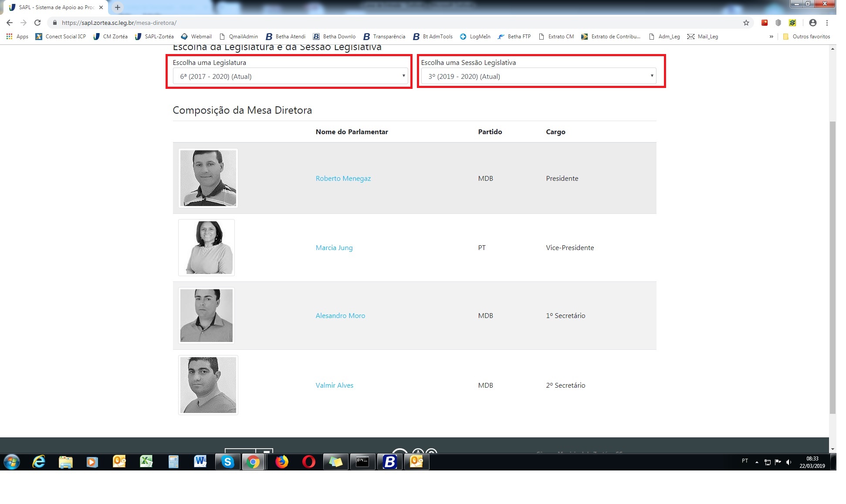Go back with the browser arrow

pyautogui.click(x=10, y=23)
